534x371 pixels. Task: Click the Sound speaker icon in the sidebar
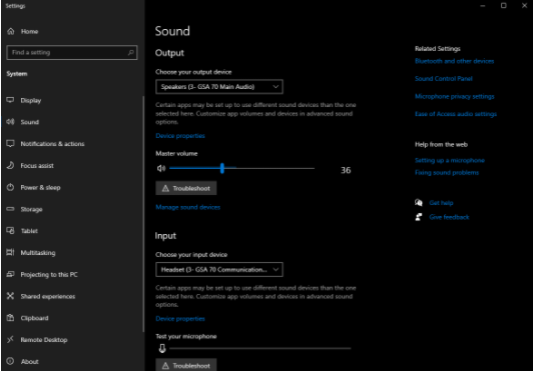click(x=11, y=122)
